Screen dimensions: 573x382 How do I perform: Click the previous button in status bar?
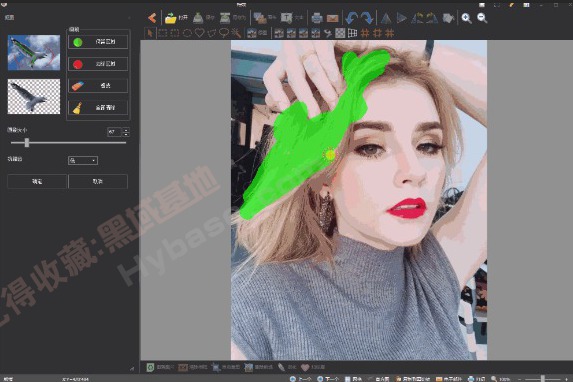[300, 379]
